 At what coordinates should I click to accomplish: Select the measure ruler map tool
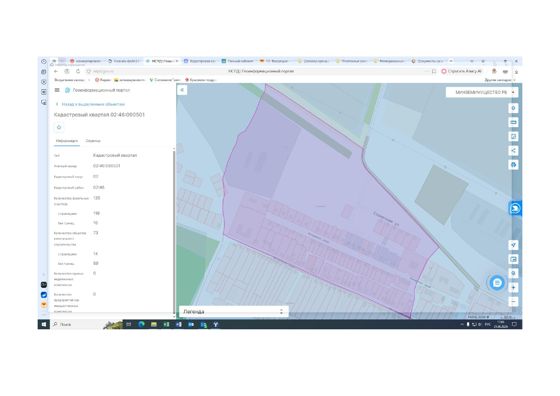513,122
